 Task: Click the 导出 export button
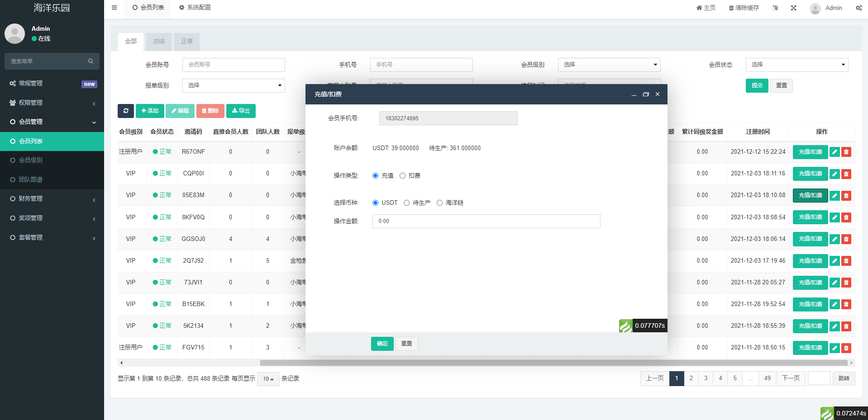tap(241, 111)
